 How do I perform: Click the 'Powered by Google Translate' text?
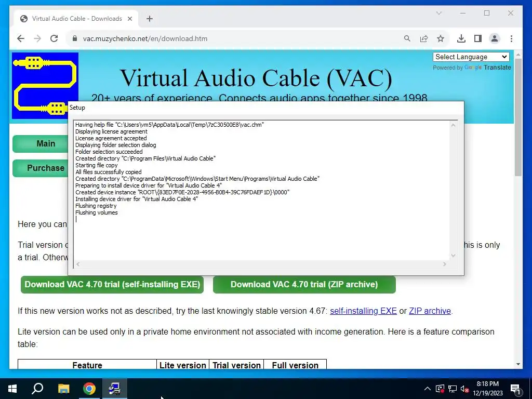click(472, 68)
